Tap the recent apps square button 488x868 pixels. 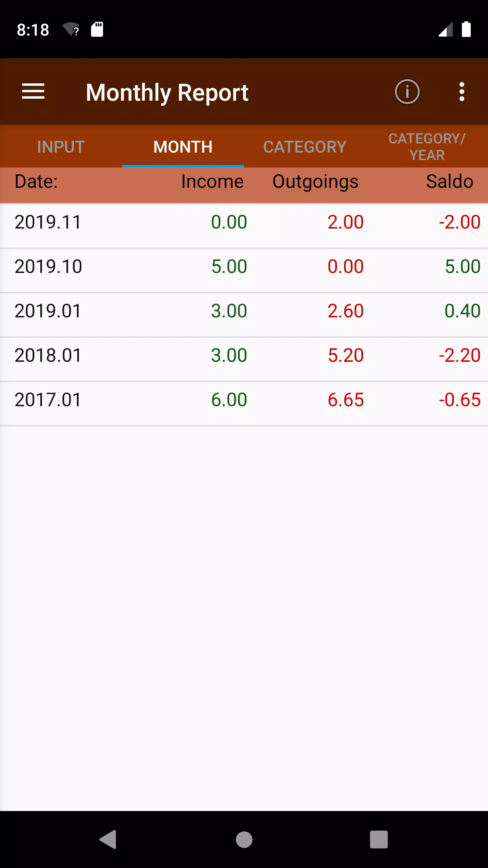(379, 840)
